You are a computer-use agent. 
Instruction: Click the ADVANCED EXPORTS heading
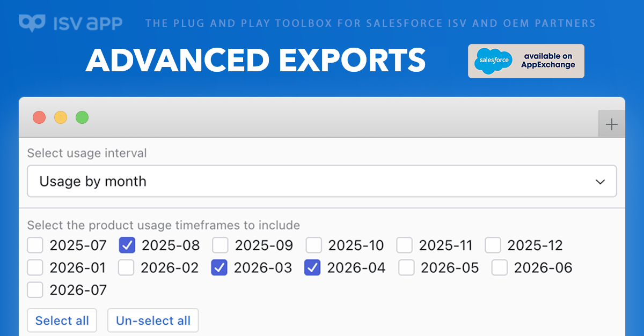pyautogui.click(x=256, y=61)
